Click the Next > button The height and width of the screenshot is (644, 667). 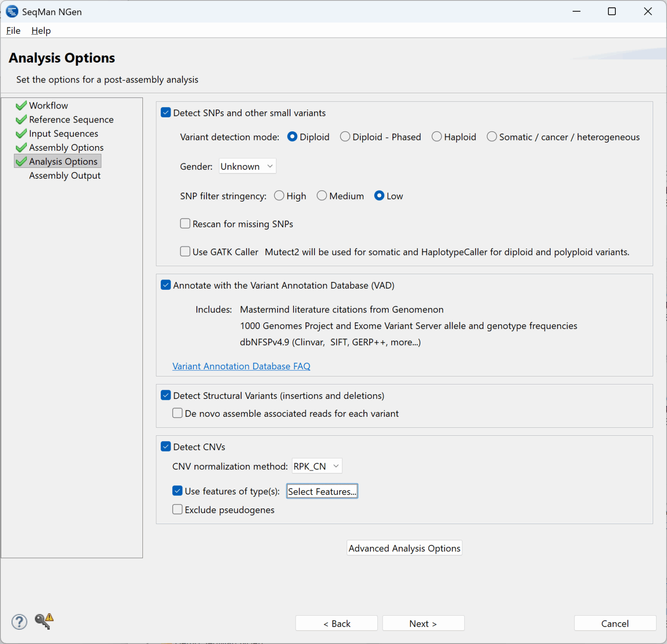click(x=423, y=624)
